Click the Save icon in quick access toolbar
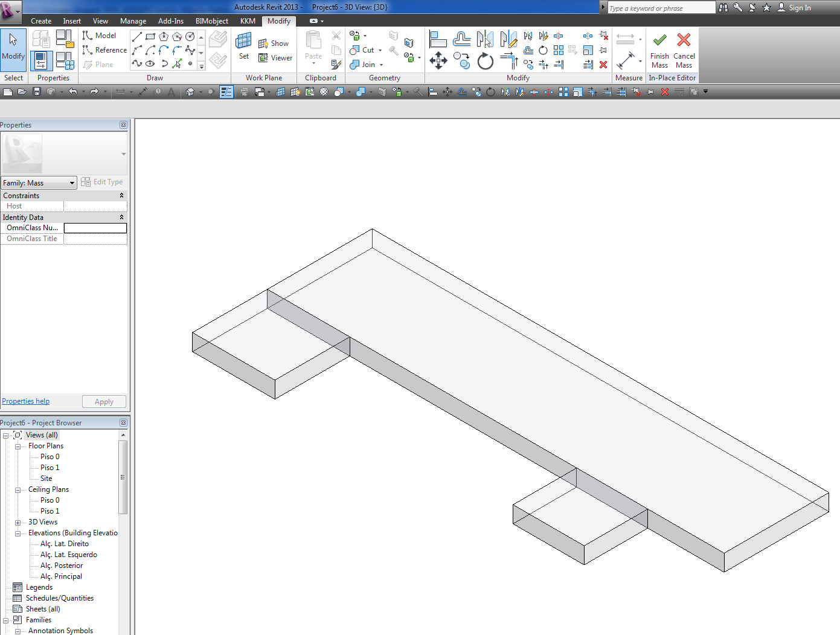840x635 pixels. point(37,92)
